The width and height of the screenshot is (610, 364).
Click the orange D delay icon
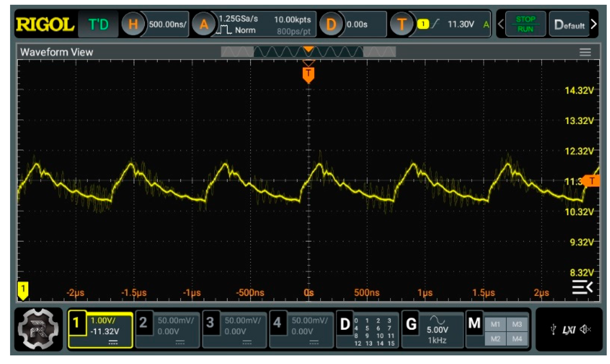click(x=331, y=24)
